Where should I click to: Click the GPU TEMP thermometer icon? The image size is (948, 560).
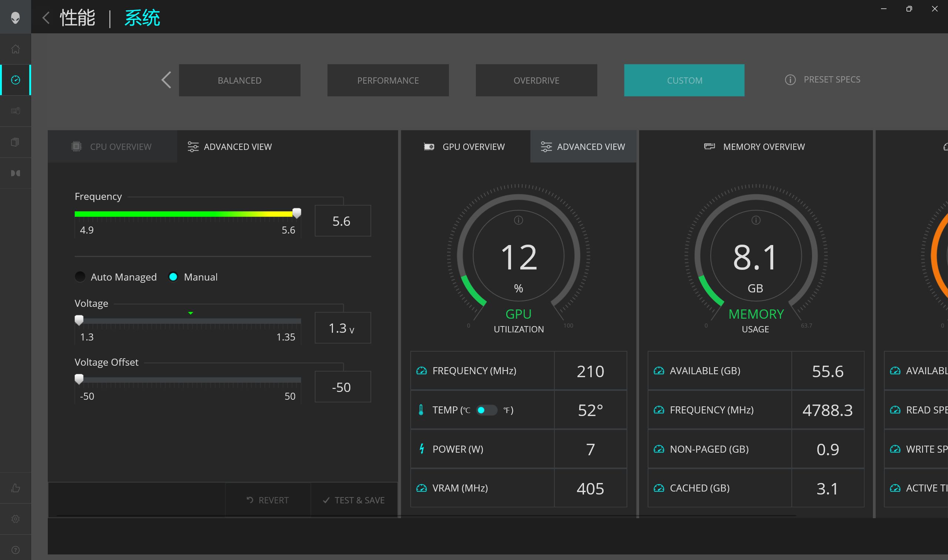click(421, 410)
